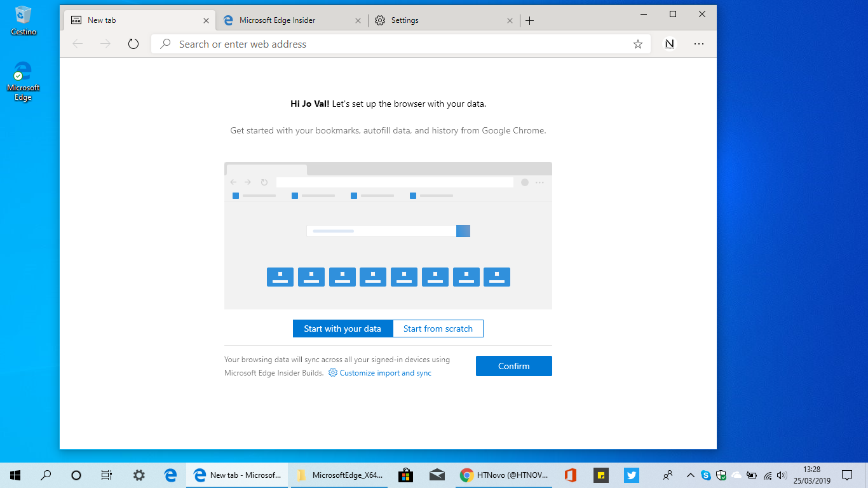The image size is (868, 488).
Task: Choose Start from scratch option
Action: click(438, 329)
